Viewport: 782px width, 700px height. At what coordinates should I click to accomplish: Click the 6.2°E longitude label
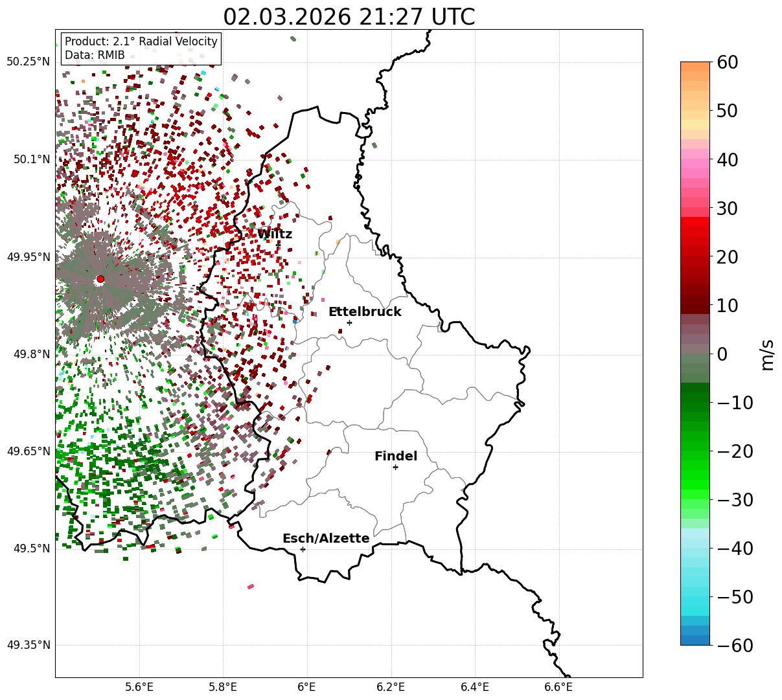[x=391, y=687]
